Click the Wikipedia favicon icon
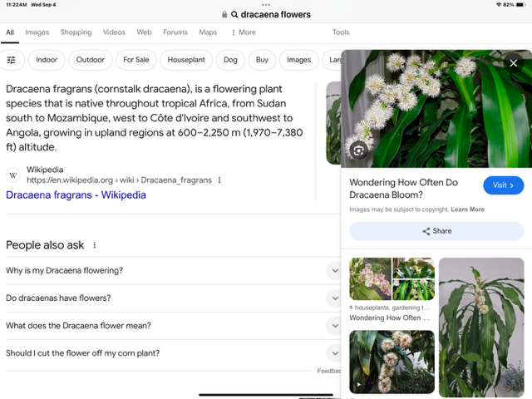Screen dimensions: 532x399 click(13, 175)
